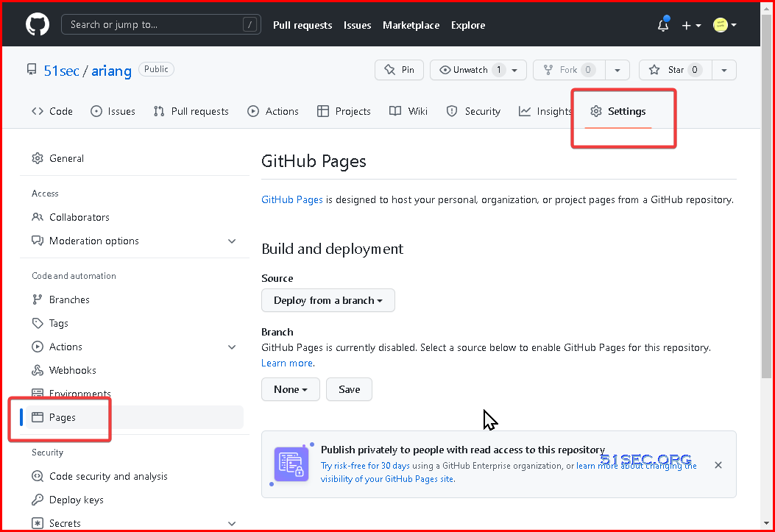Image resolution: width=775 pixels, height=532 pixels.
Task: Expand the sidebar Actions chevron
Action: pos(232,347)
